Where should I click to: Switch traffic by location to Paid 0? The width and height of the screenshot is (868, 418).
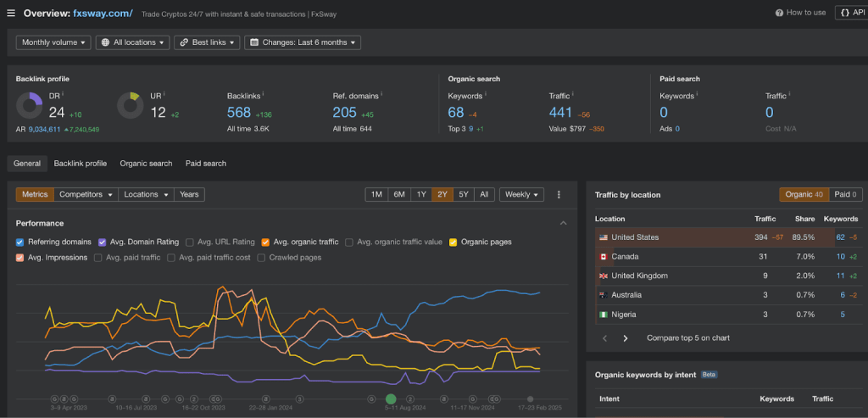click(846, 194)
